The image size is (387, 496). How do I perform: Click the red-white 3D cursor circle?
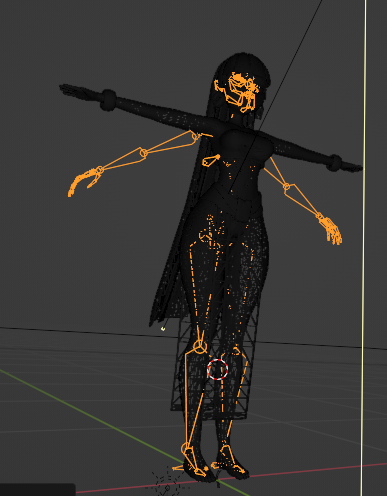[217, 369]
